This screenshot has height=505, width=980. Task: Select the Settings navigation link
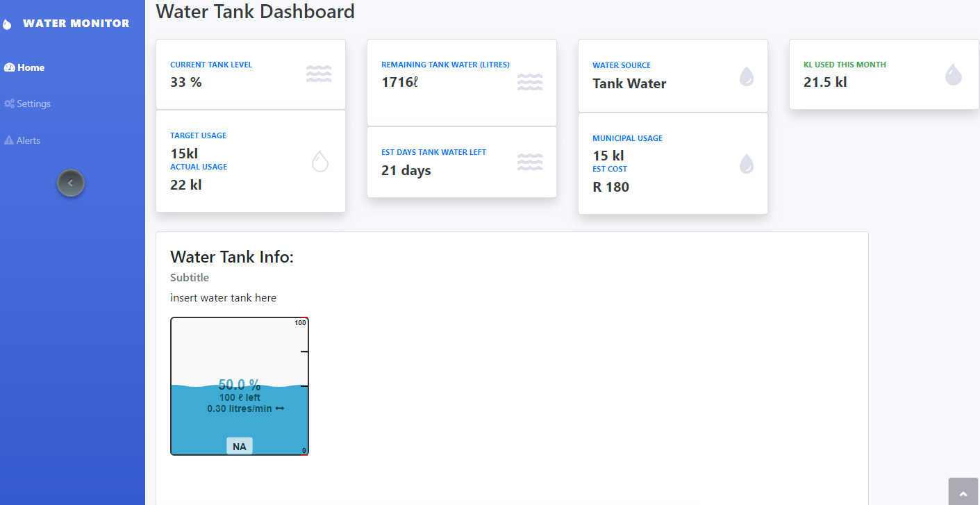click(x=33, y=103)
